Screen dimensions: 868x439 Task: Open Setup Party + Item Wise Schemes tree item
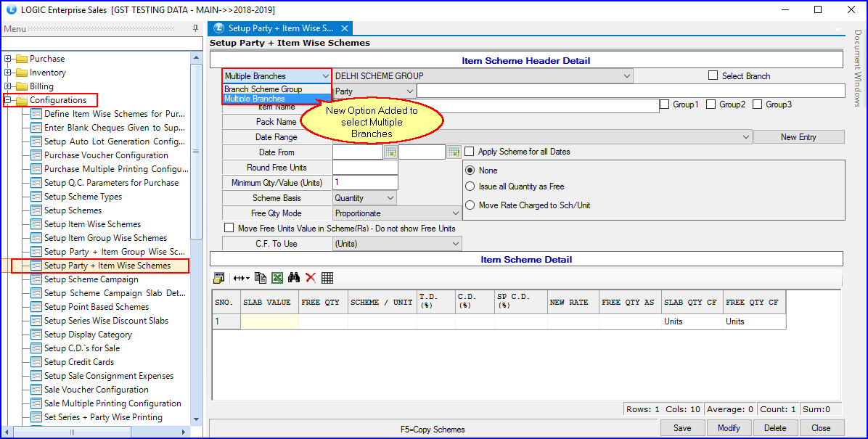tap(107, 266)
